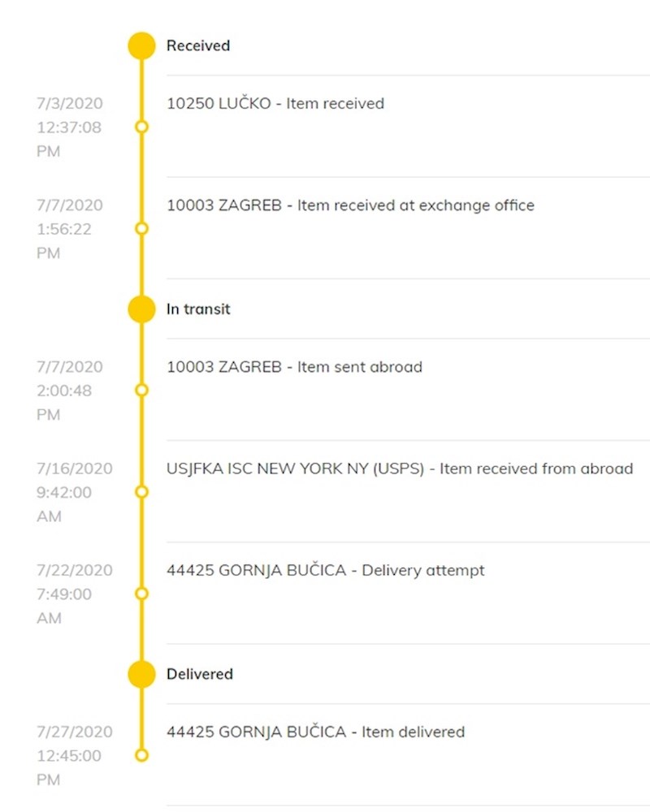Click the ZAGREB Item sent abroad entry
650x812 pixels.
tap(294, 367)
